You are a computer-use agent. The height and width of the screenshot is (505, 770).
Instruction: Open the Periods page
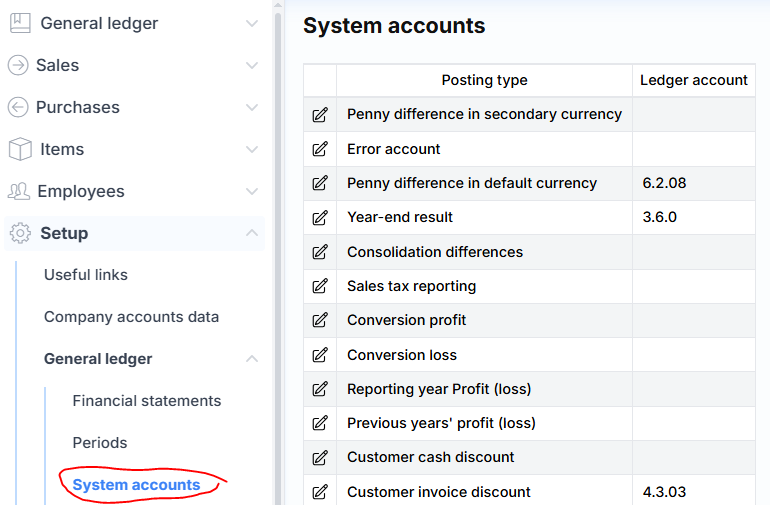tap(100, 443)
